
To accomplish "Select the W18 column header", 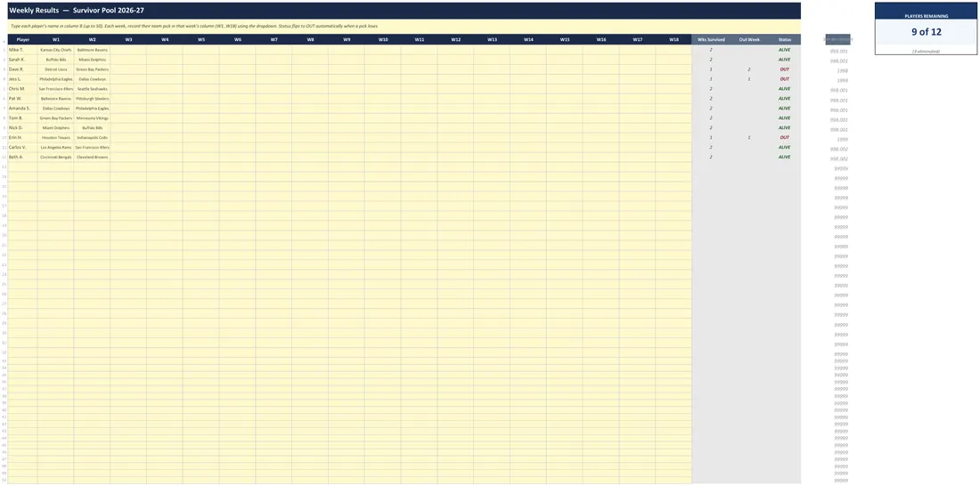I will pos(674,39).
